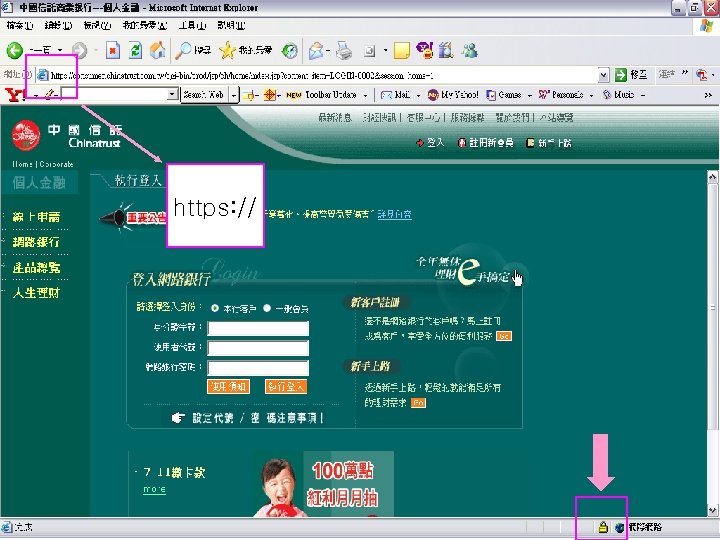The height and width of the screenshot is (540, 720).
Task: Go to the Home page icon
Action: [x=158, y=51]
